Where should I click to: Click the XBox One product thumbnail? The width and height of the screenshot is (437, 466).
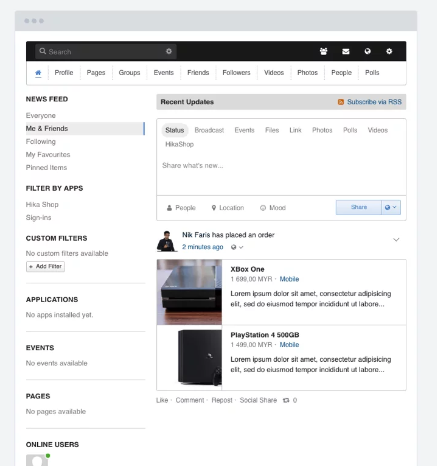[189, 292]
